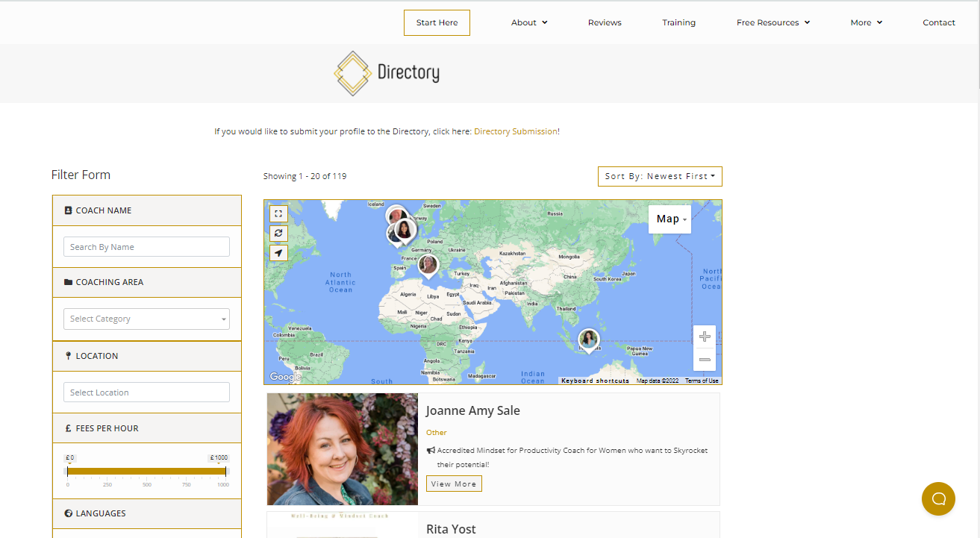The width and height of the screenshot is (980, 538).
Task: Click maximum fee slider handle at £1000
Action: pos(225,472)
